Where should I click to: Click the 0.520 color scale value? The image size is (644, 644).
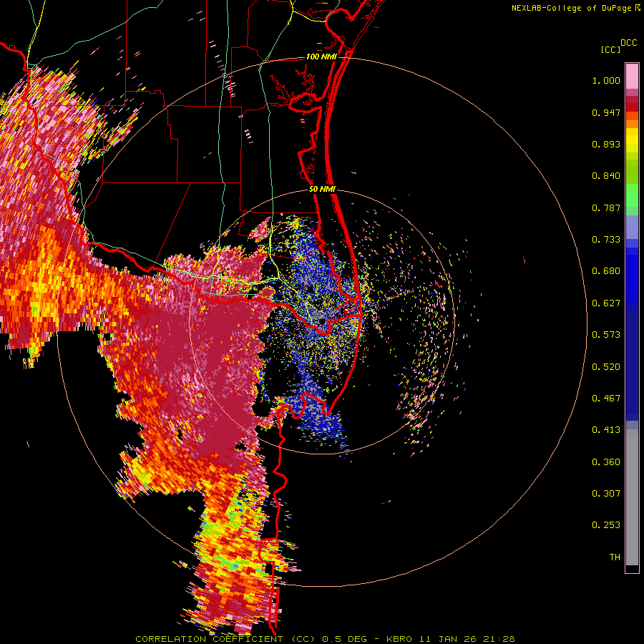606,366
